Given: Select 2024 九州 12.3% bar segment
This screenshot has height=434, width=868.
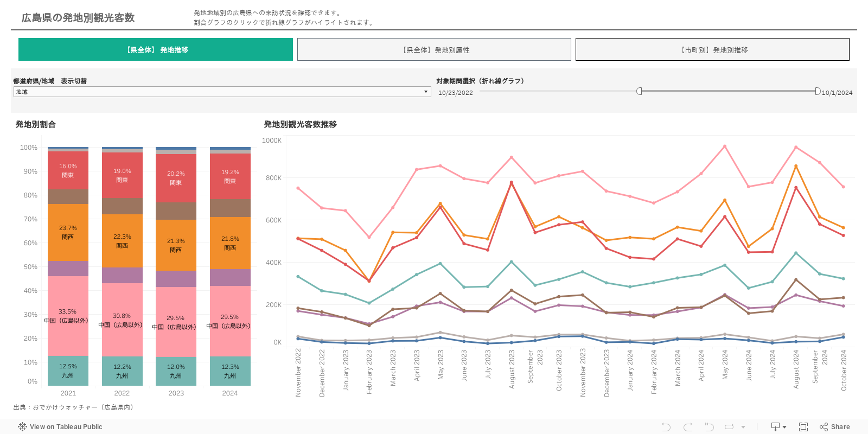Looking at the screenshot, I should 230,371.
